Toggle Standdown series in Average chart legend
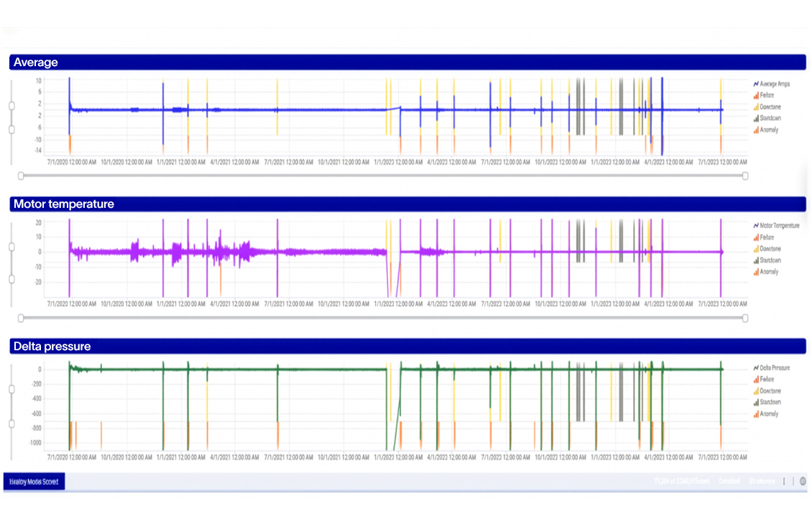Viewport: 812px width, 525px height. 770,119
